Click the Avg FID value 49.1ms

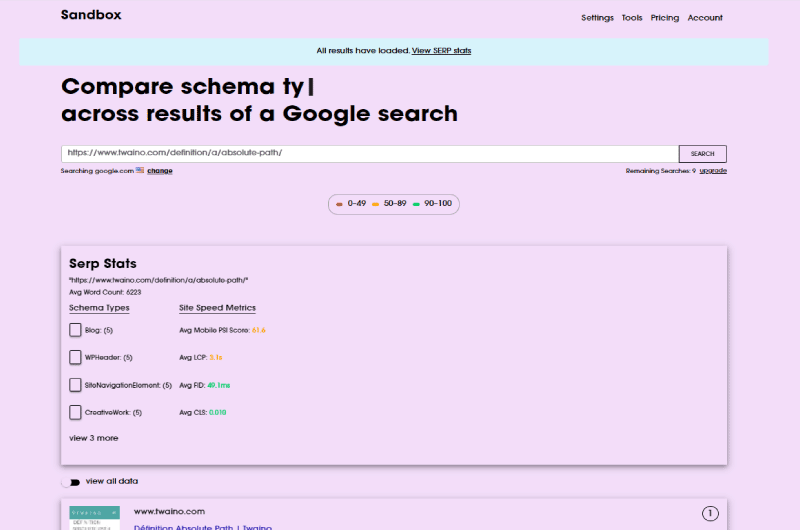[218, 385]
